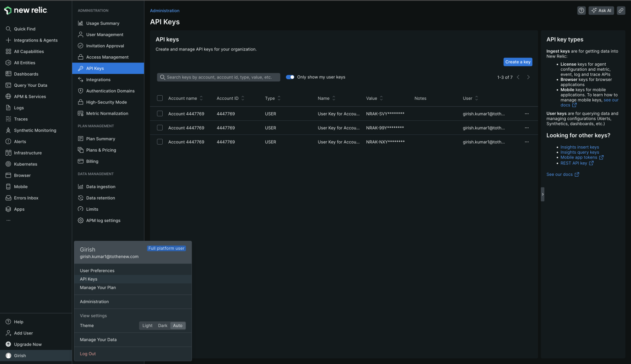631x364 pixels.
Task: Click the help question-mark icon
Action: pyautogui.click(x=581, y=10)
